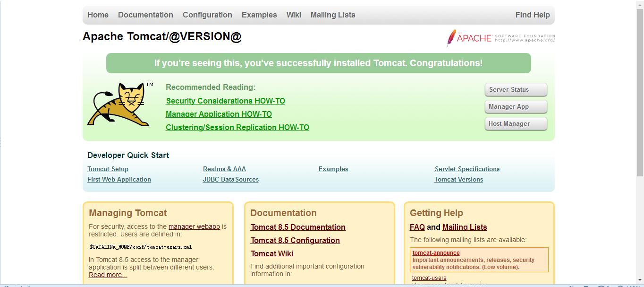
Task: Open the JDBC DataSources link
Action: [x=231, y=179]
